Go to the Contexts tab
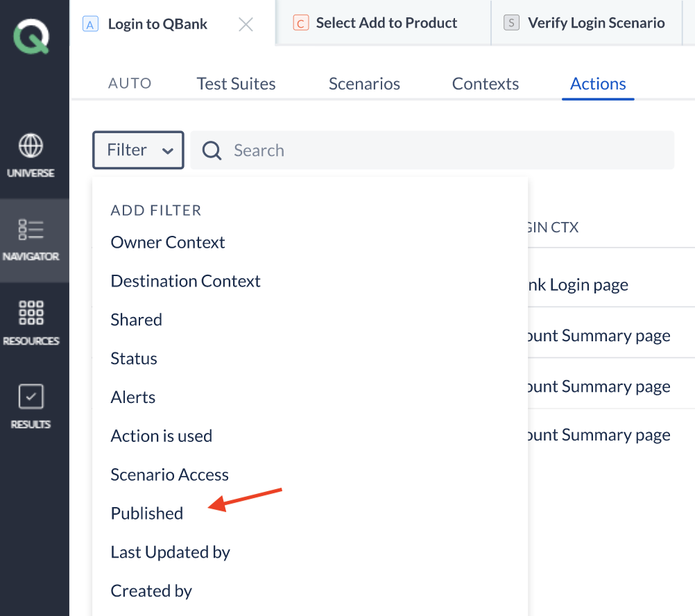 pos(486,84)
